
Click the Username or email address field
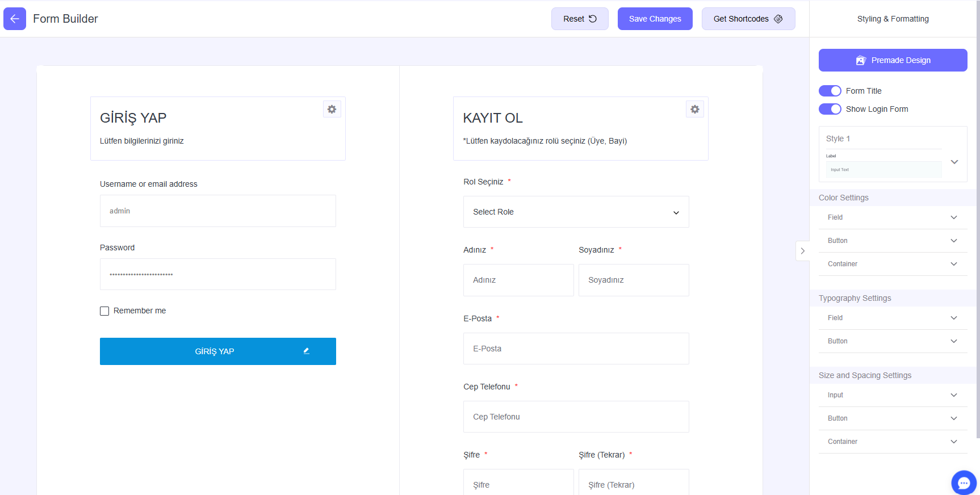[x=218, y=211]
